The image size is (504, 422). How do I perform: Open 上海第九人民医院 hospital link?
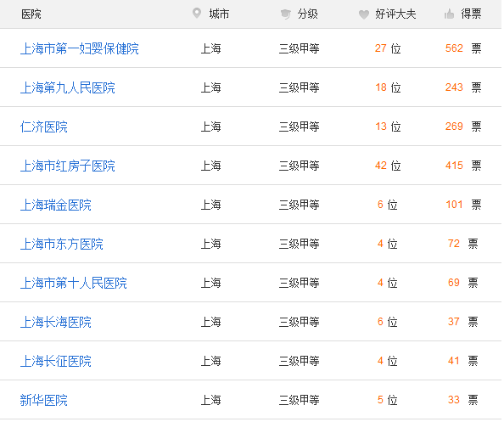68,87
